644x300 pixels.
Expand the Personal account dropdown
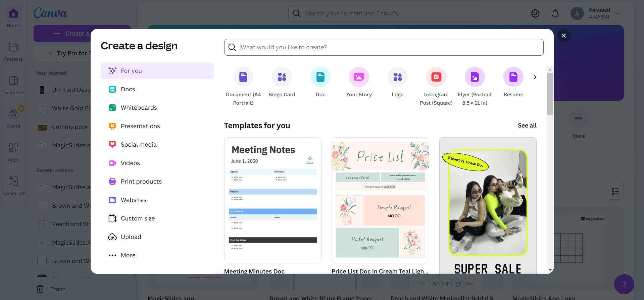(x=617, y=13)
